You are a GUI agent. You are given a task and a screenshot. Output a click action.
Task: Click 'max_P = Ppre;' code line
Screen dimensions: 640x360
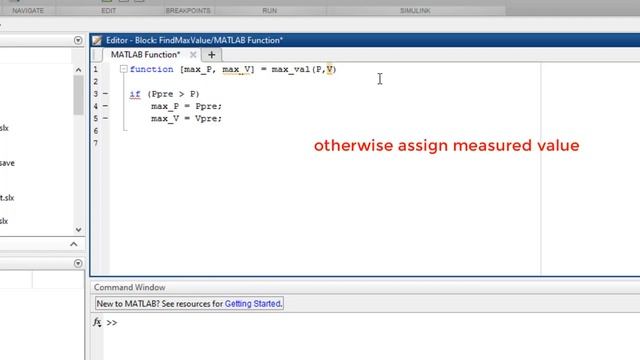point(186,107)
